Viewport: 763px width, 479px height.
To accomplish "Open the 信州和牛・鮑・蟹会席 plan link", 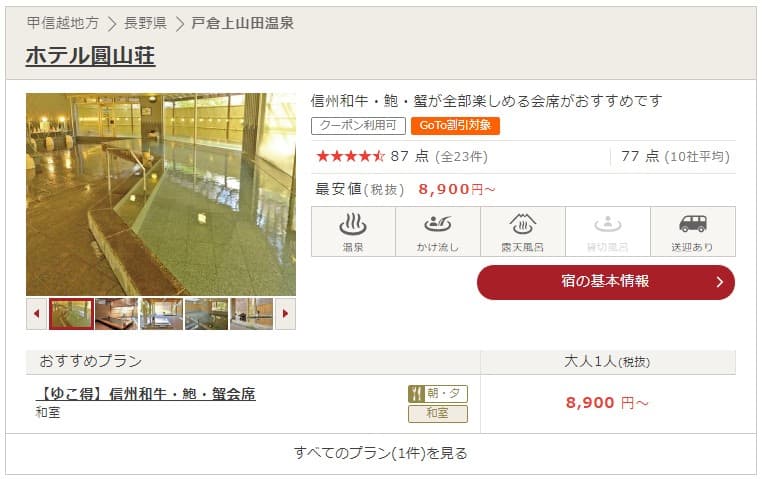I will click(x=145, y=394).
